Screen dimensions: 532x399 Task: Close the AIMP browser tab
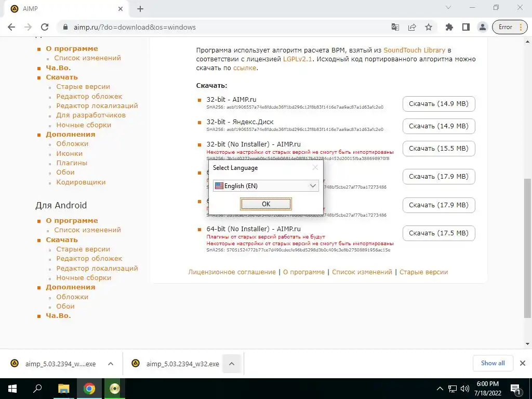click(121, 9)
